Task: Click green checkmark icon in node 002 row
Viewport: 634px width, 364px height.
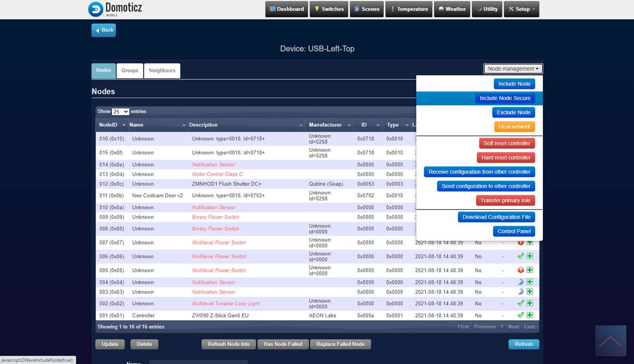Action: (x=520, y=303)
